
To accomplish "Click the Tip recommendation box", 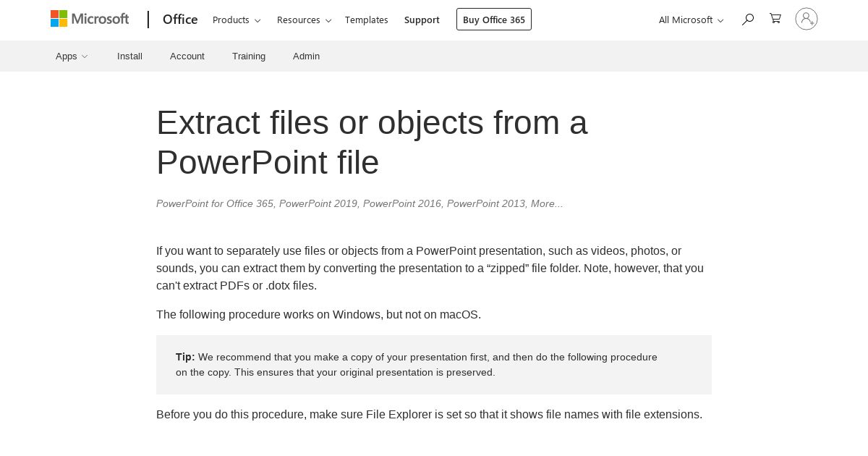I will [x=434, y=365].
